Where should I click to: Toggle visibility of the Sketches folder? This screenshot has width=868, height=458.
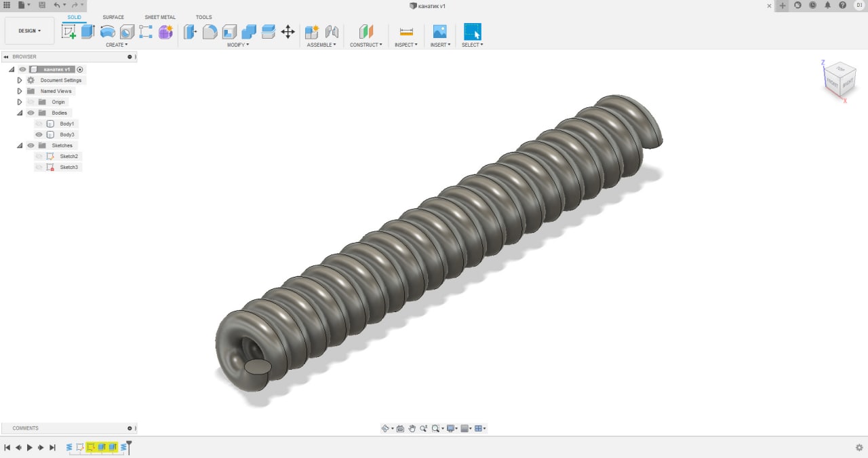[x=31, y=145]
